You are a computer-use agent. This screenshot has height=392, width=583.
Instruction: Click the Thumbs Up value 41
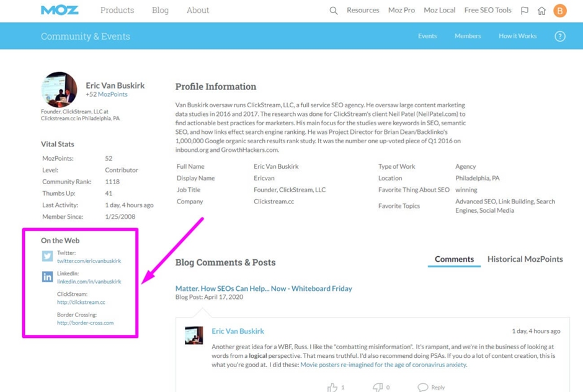click(109, 194)
